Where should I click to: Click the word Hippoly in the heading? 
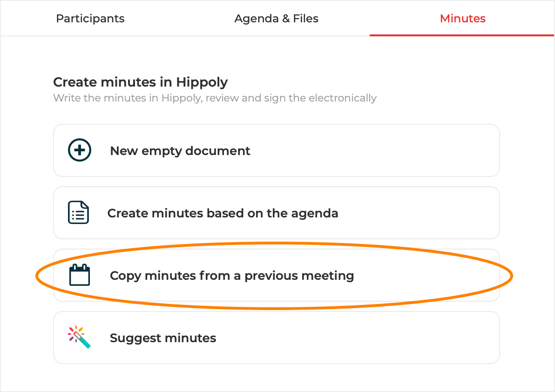click(202, 82)
